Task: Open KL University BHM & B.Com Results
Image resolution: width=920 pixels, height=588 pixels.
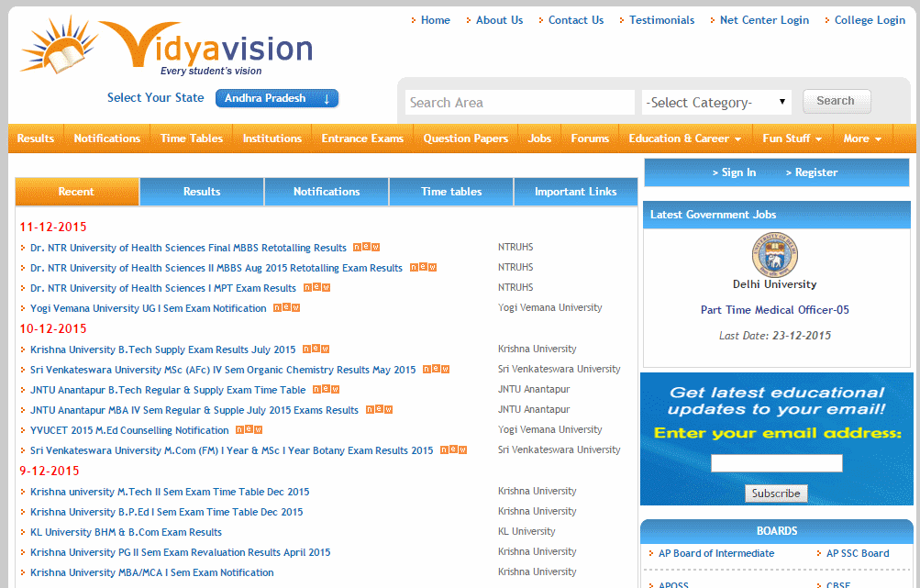Action: click(127, 532)
